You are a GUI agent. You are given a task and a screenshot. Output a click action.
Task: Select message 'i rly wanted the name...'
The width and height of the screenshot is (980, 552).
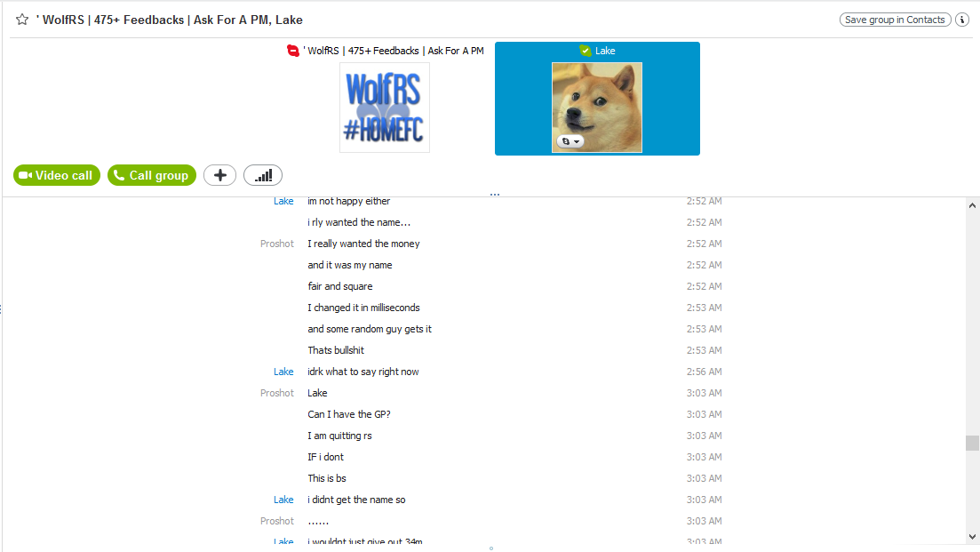click(359, 222)
